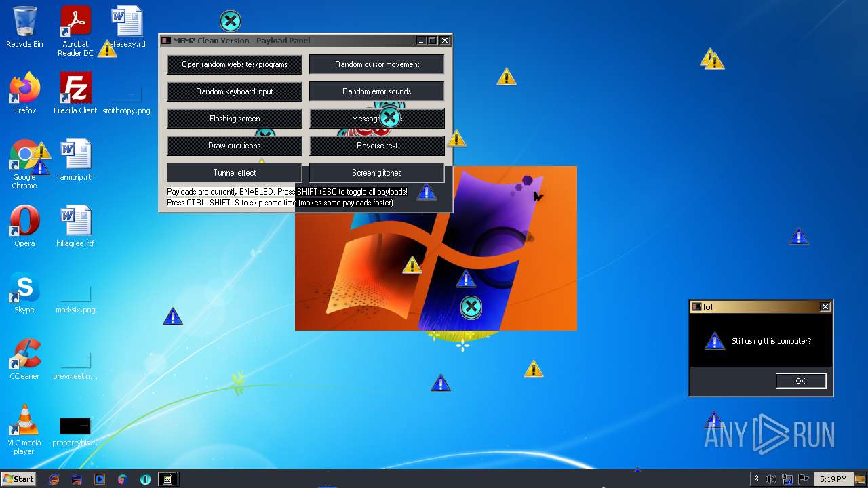The image size is (868, 488).
Task: Open Skype desktop shortcut
Action: click(x=24, y=293)
